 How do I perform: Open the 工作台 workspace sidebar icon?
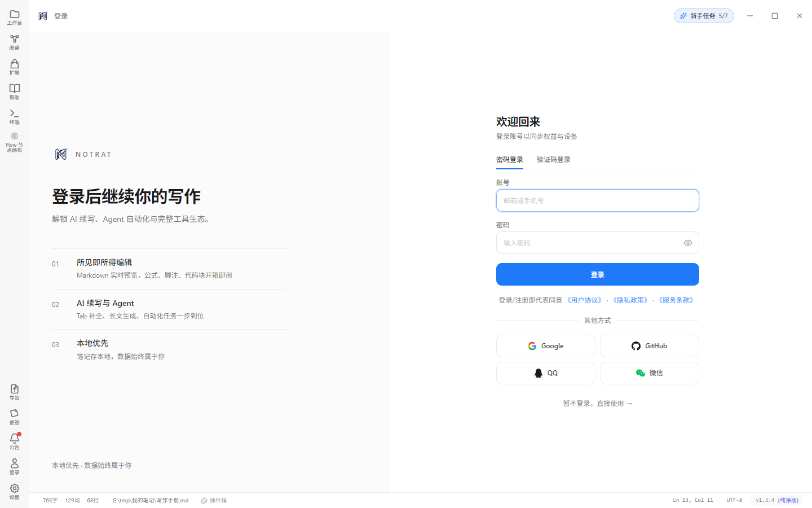[15, 17]
